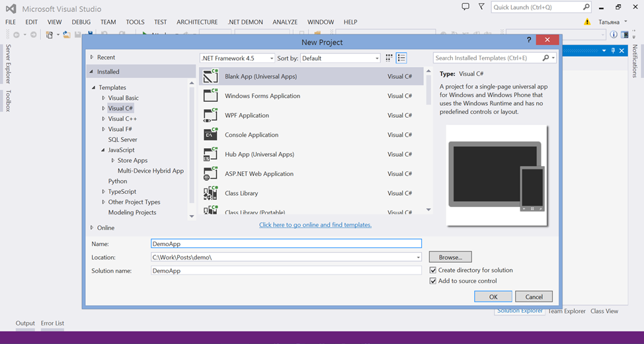
Task: Expand the Recent section
Action: click(x=92, y=57)
